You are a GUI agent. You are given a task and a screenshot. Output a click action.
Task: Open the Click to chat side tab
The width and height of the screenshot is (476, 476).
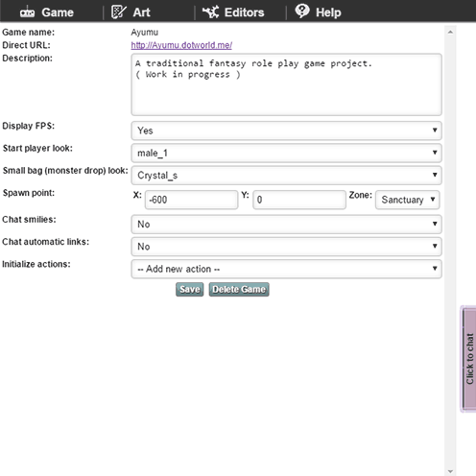(468, 359)
